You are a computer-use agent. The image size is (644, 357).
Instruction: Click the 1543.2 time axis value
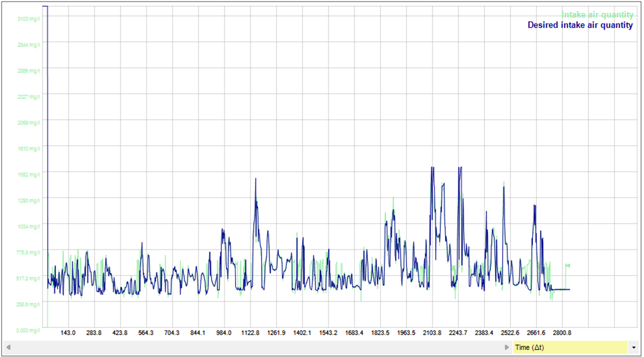328,333
